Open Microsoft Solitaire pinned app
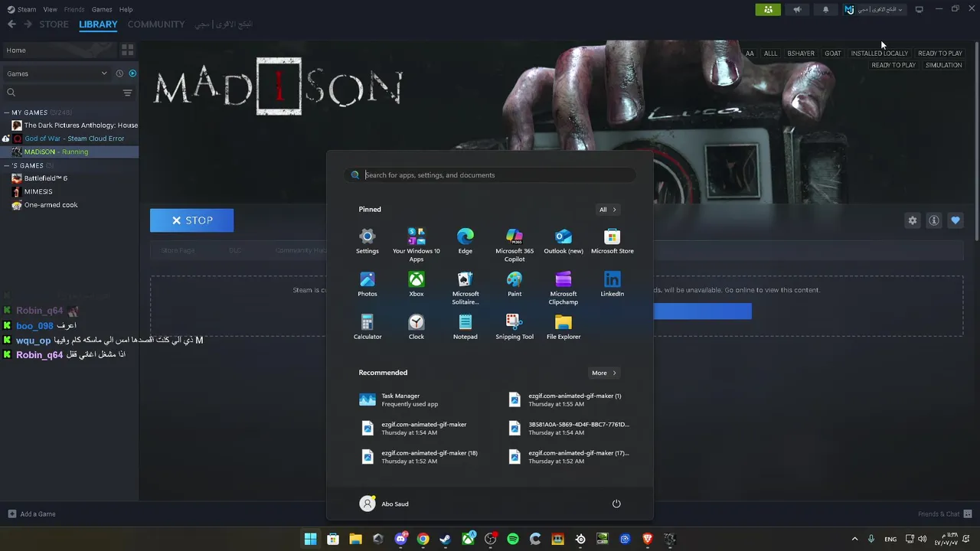 [465, 288]
